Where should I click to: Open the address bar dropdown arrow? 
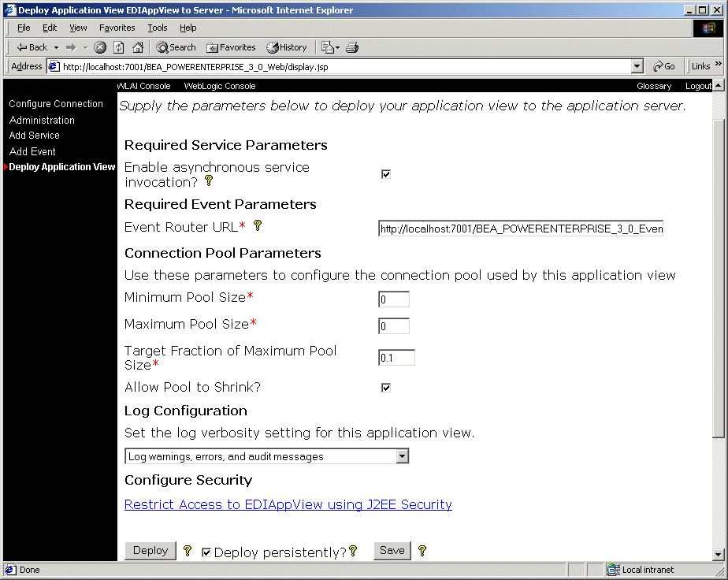637,66
